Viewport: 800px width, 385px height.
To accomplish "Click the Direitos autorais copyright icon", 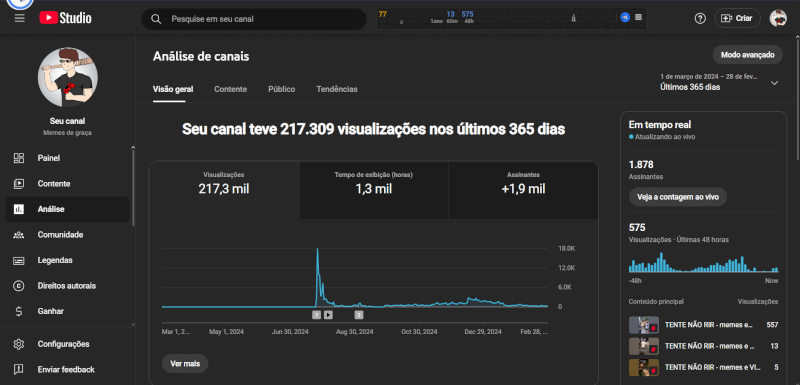I will (x=19, y=286).
